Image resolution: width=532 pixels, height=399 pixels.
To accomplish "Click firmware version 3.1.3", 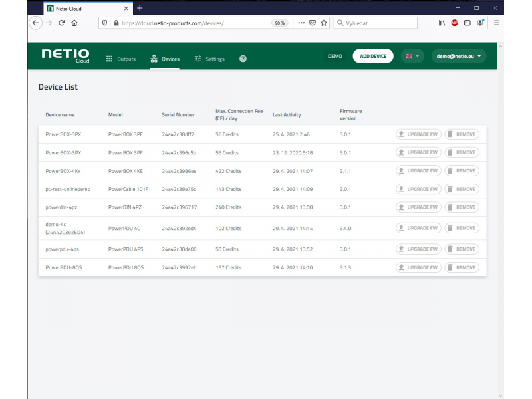I will tap(346, 268).
